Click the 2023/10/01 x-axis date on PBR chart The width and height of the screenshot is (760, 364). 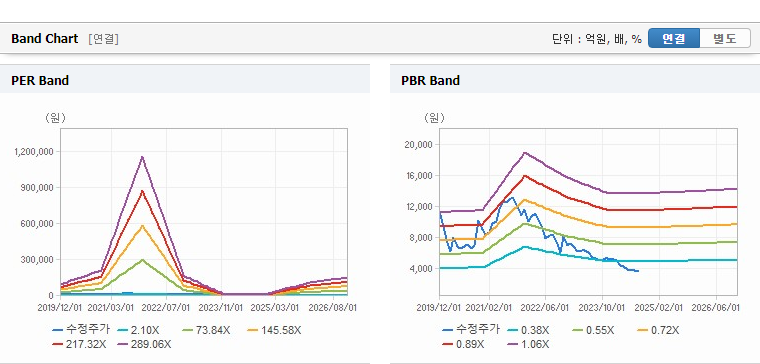(603, 308)
